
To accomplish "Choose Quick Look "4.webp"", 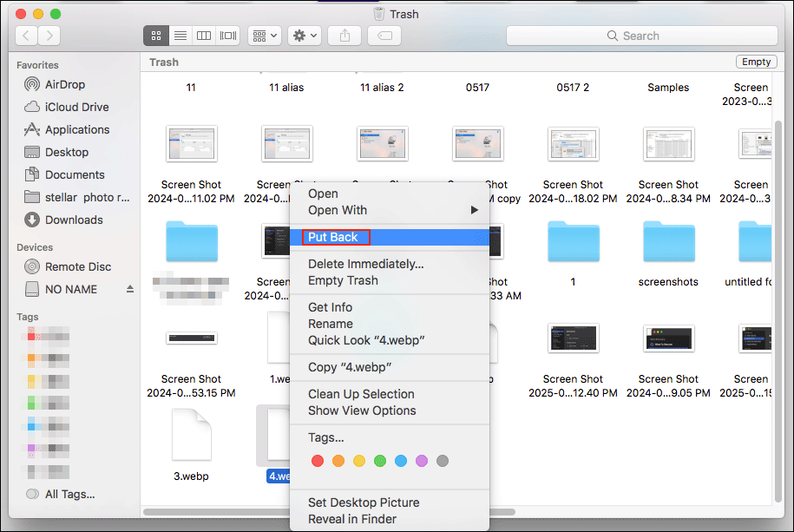I will (x=390, y=340).
